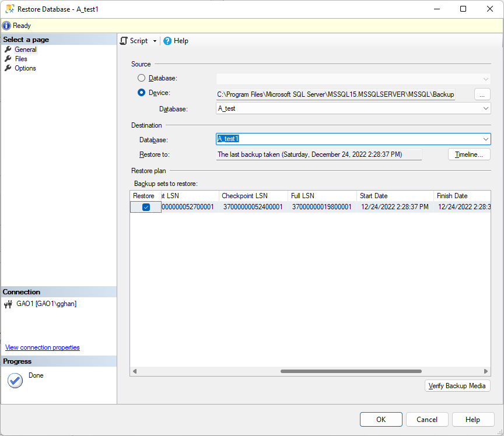Image resolution: width=504 pixels, height=436 pixels.
Task: Click the Options page icon
Action: click(x=9, y=68)
